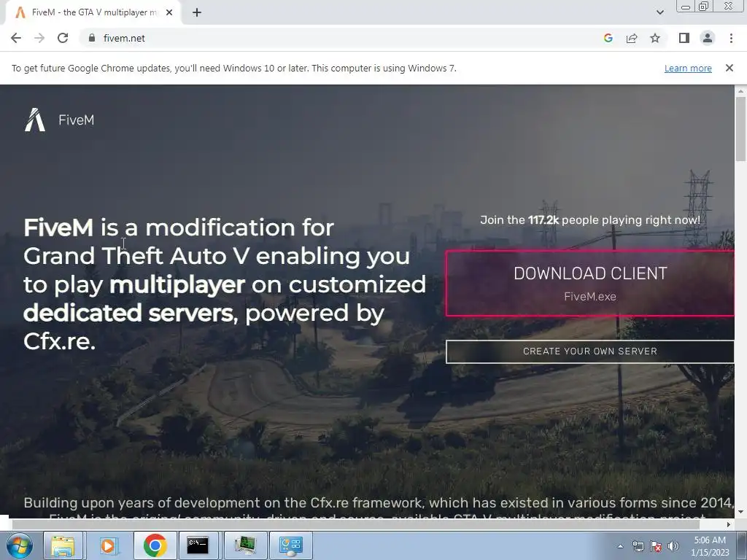Dismiss the Chrome update notification bar
This screenshot has height=560, width=747.
[x=729, y=68]
